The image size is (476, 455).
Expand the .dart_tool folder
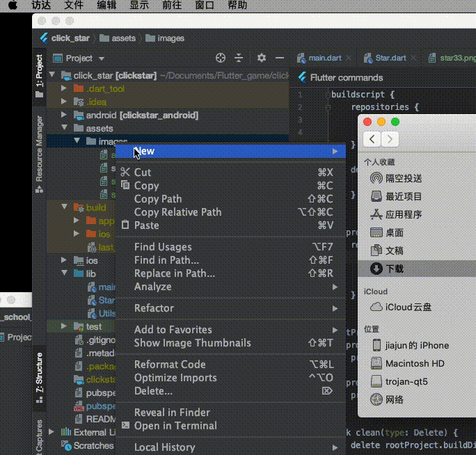click(64, 88)
